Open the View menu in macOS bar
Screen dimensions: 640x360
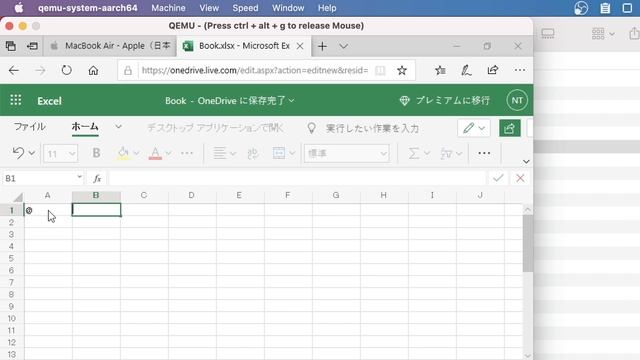click(209, 8)
